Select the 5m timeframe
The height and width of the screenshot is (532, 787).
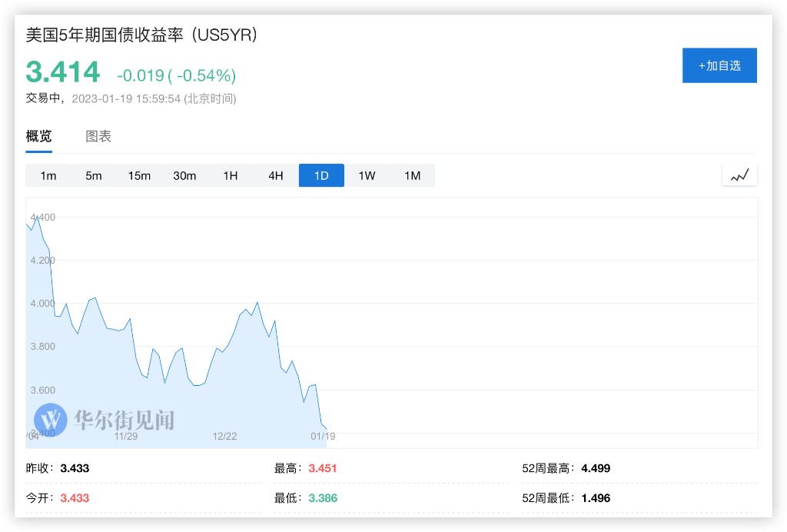point(94,175)
